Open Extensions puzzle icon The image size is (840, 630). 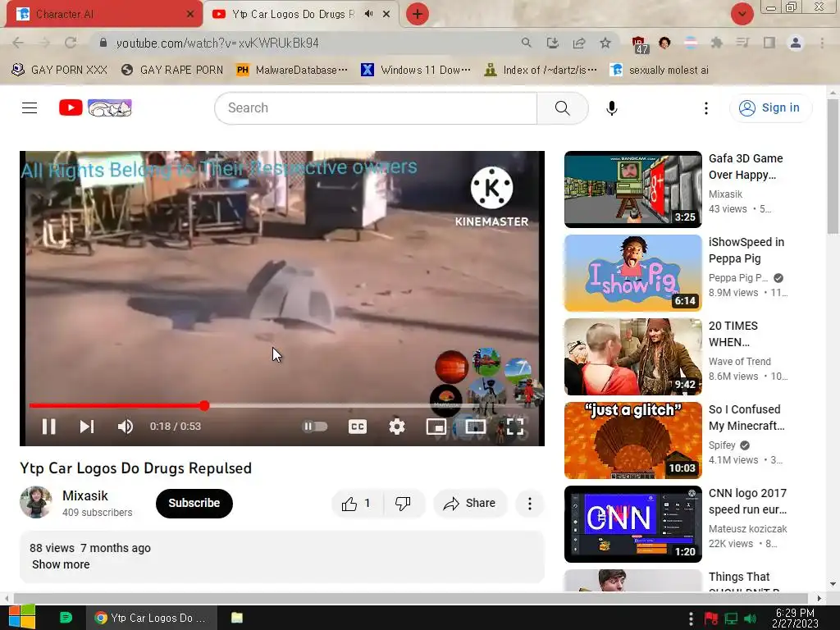pos(716,43)
